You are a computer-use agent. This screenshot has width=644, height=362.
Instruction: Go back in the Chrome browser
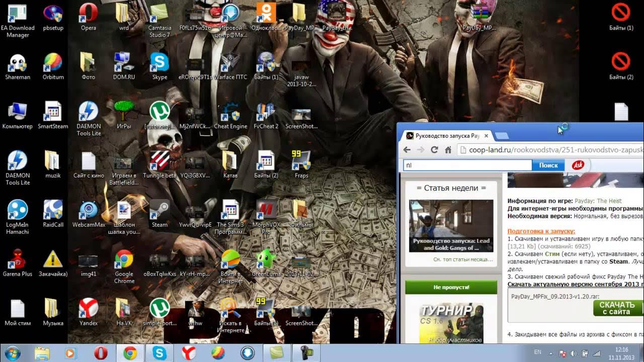point(407,150)
